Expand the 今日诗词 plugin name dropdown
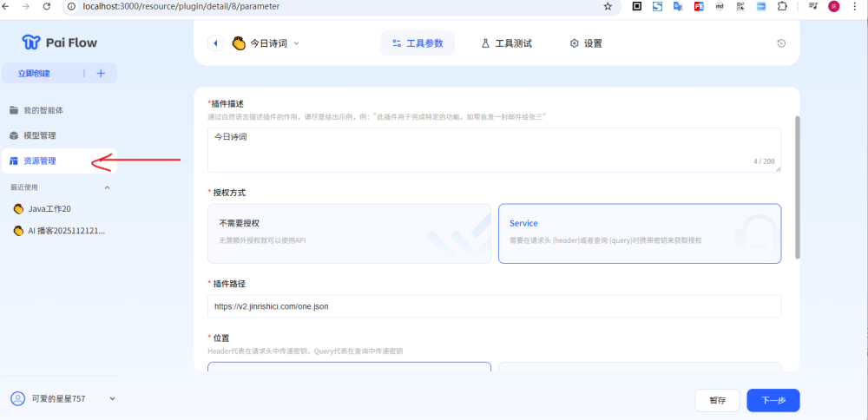This screenshot has height=420, width=868. point(296,43)
